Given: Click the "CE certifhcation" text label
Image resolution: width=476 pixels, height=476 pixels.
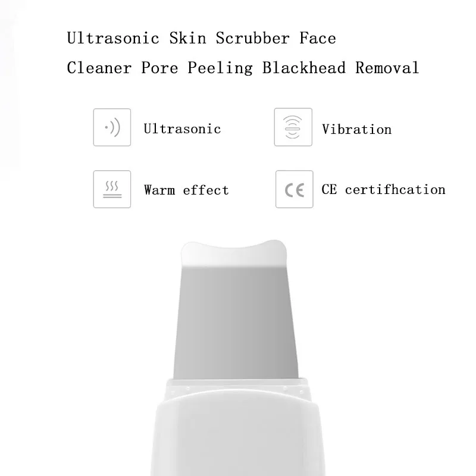Looking at the screenshot, I should point(383,189).
